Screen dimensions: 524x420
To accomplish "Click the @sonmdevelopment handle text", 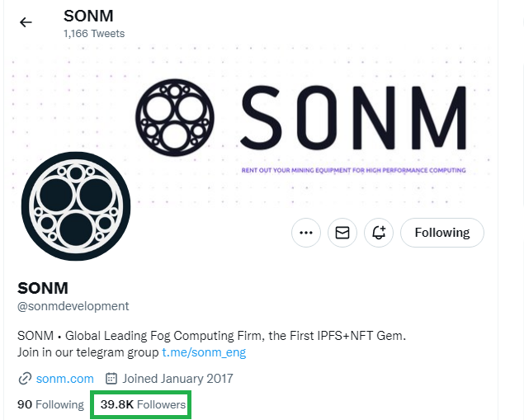I will pyautogui.click(x=73, y=306).
